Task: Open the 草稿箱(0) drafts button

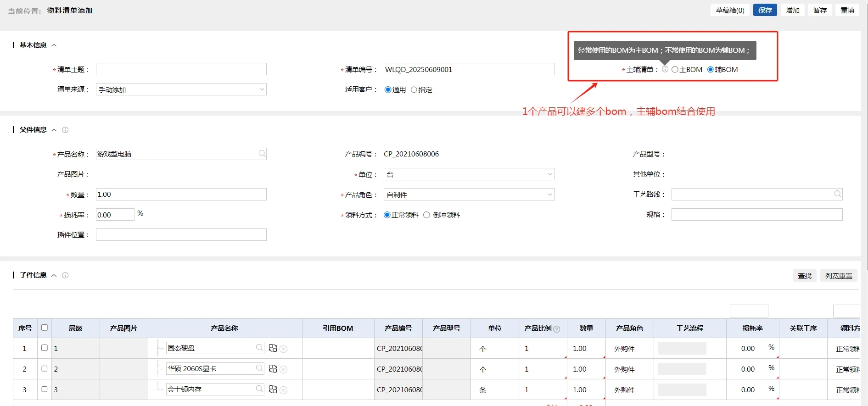Action: click(730, 10)
